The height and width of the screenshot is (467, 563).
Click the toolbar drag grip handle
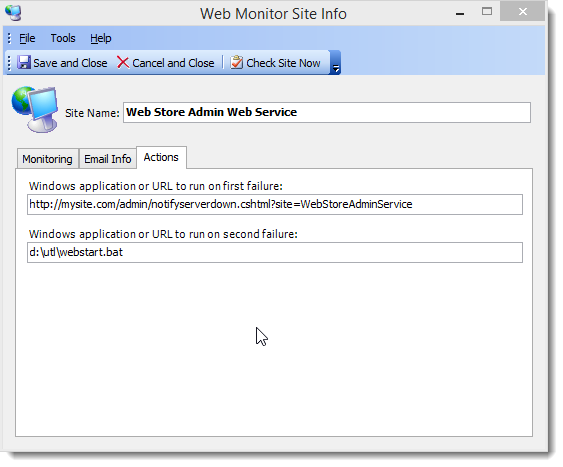tap(9, 63)
